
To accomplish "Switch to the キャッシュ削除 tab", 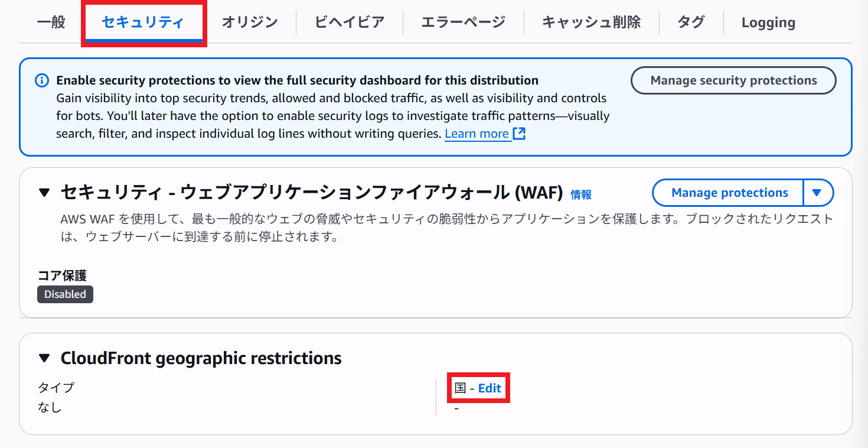I will point(591,22).
